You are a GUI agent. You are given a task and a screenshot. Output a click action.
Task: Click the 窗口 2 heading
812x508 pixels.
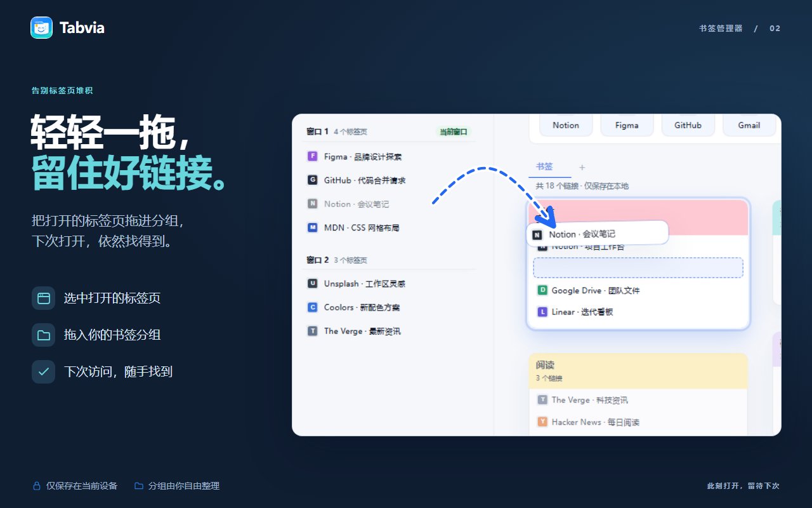[317, 260]
